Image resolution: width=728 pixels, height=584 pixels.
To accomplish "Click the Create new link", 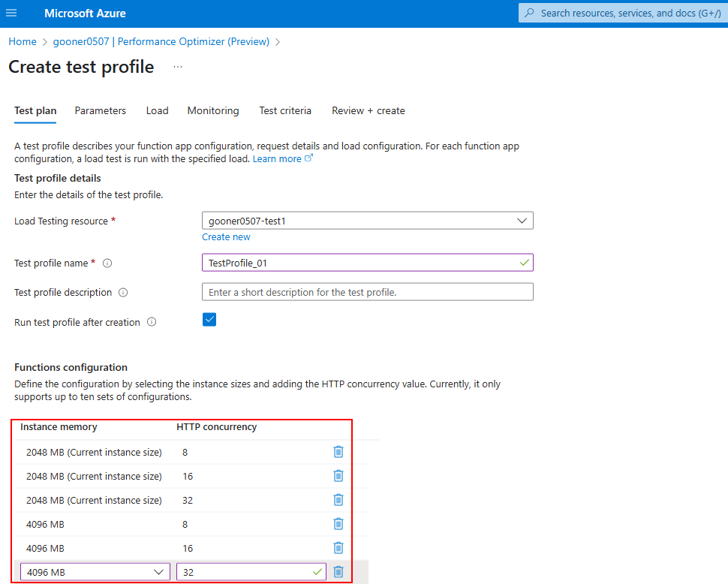I will point(226,236).
